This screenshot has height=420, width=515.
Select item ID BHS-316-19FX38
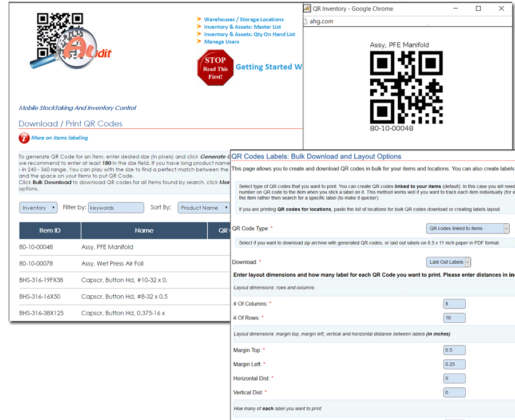tap(41, 280)
